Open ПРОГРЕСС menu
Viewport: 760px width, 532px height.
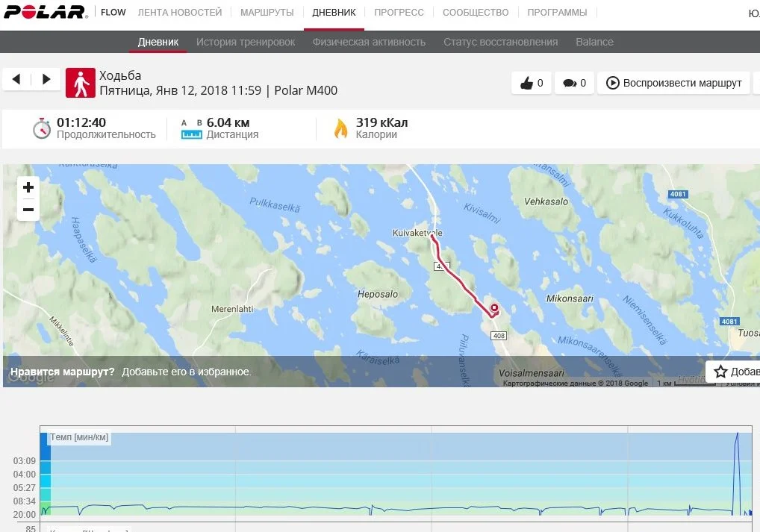399,12
